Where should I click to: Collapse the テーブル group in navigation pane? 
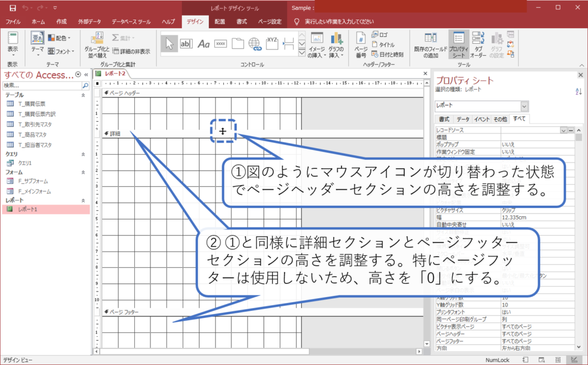pyautogui.click(x=84, y=95)
